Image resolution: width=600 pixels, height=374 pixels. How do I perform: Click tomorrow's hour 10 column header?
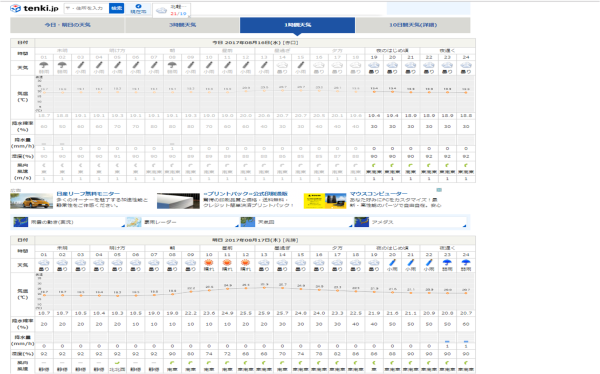[x=209, y=255]
